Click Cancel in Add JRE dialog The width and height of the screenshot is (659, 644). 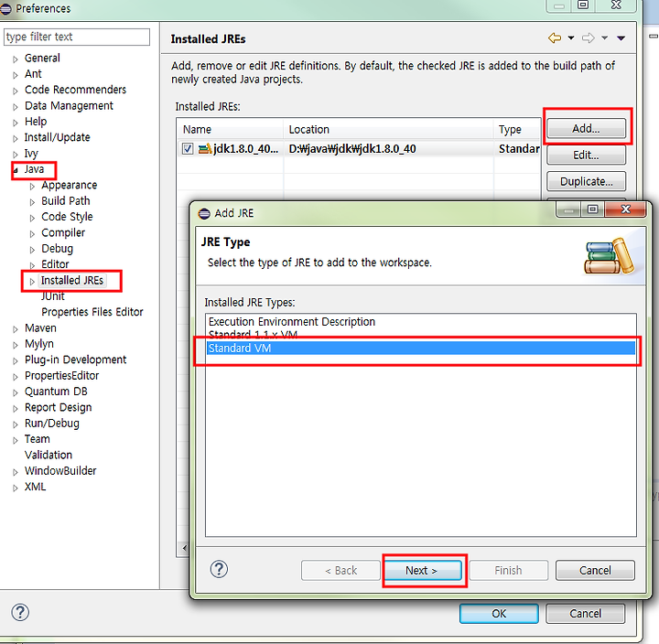click(595, 570)
